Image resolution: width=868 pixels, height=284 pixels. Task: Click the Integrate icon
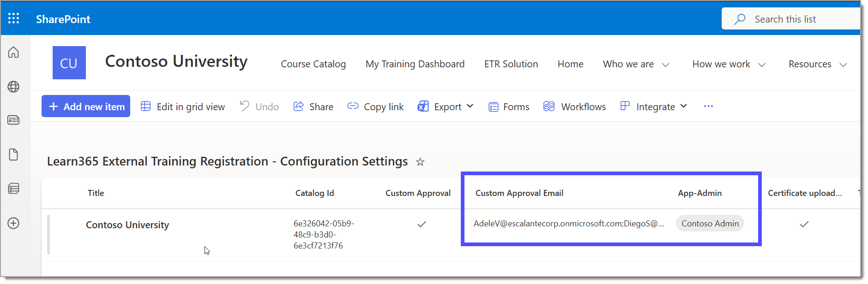(625, 106)
